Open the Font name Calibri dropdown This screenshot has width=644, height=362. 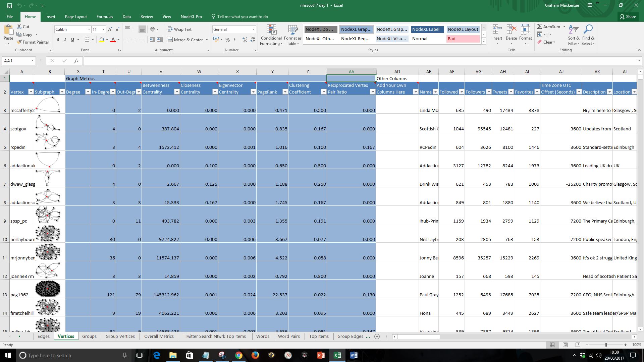click(x=89, y=29)
